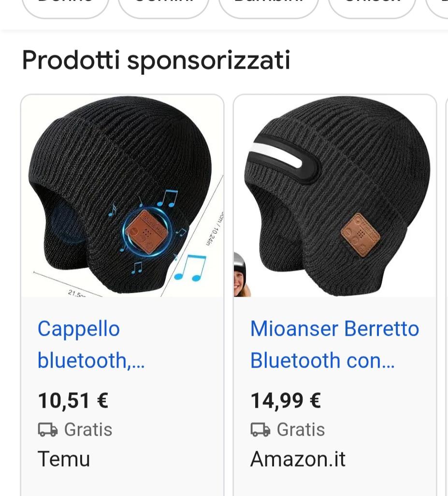Click the 10,51 € price
The image size is (448, 496).
[73, 400]
